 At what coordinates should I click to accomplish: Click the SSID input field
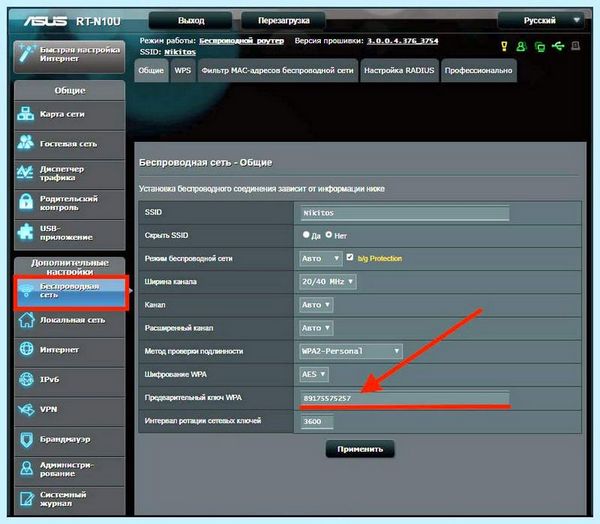[x=405, y=213]
